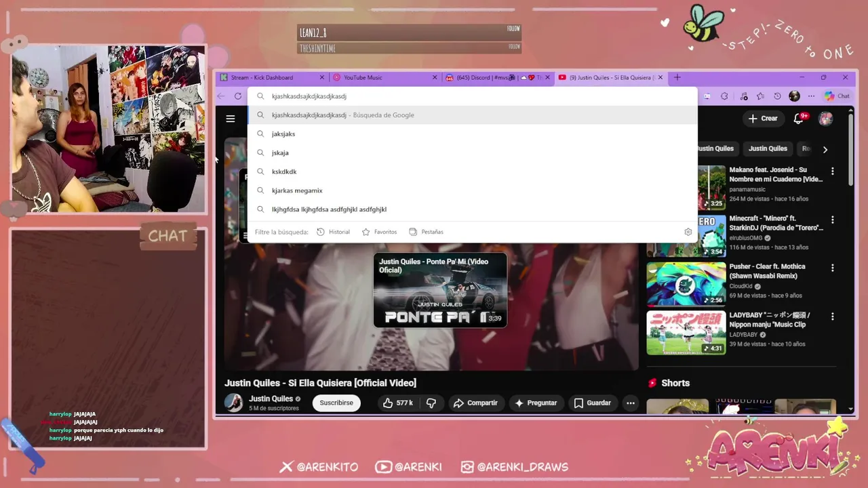
Task: Open the Pusher Clear video thumbnail
Action: coord(686,285)
